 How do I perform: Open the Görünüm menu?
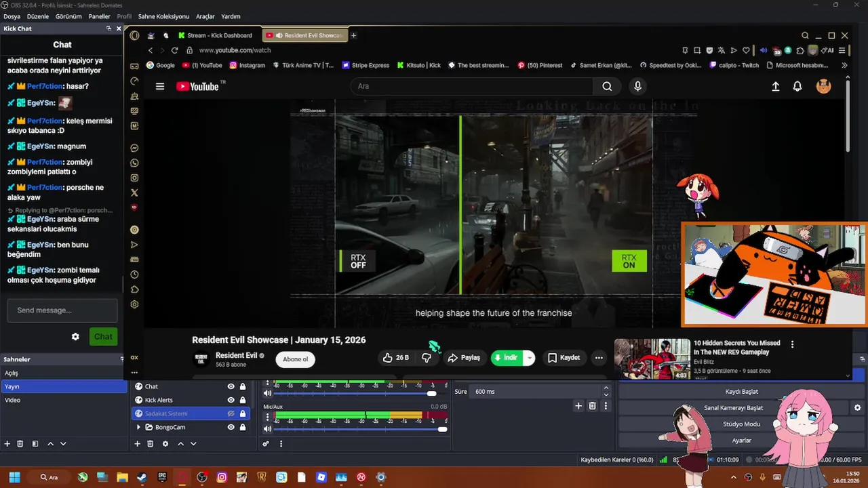[68, 16]
